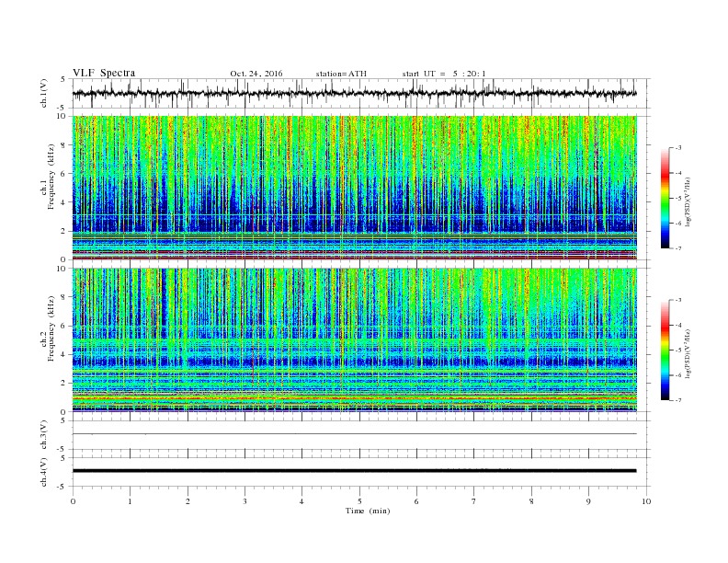Click the "8" kHz tick on ch.1 frequency axis
Image resolution: width=728 pixels, height=563 pixels.
point(64,145)
